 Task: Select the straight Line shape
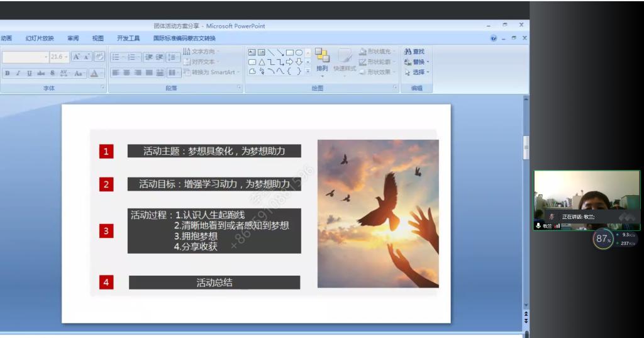click(x=270, y=52)
